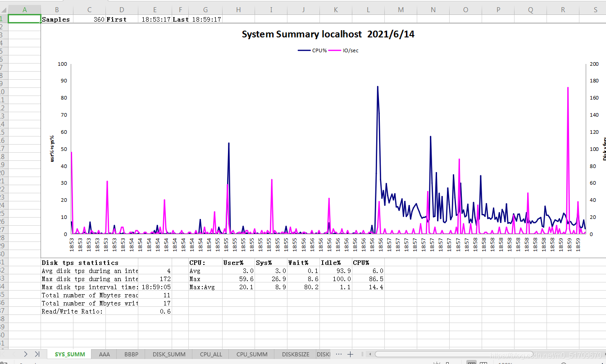The image size is (606, 364).
Task: Select column A header
Action: click(x=24, y=10)
